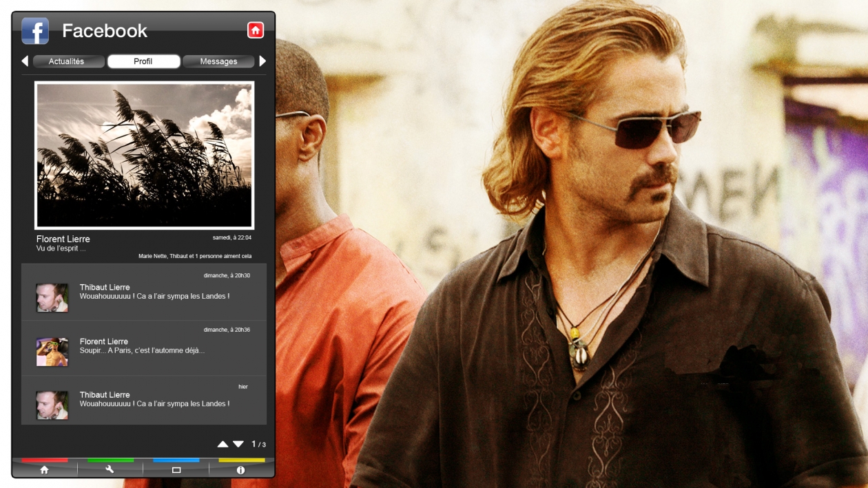Click the "Marie Nette, Thibaut" likes text
The height and width of the screenshot is (488, 868).
[195, 256]
